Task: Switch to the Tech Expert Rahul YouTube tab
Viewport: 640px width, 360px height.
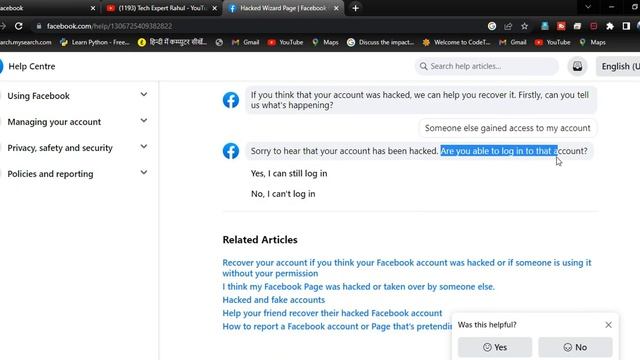Action: tap(161, 8)
